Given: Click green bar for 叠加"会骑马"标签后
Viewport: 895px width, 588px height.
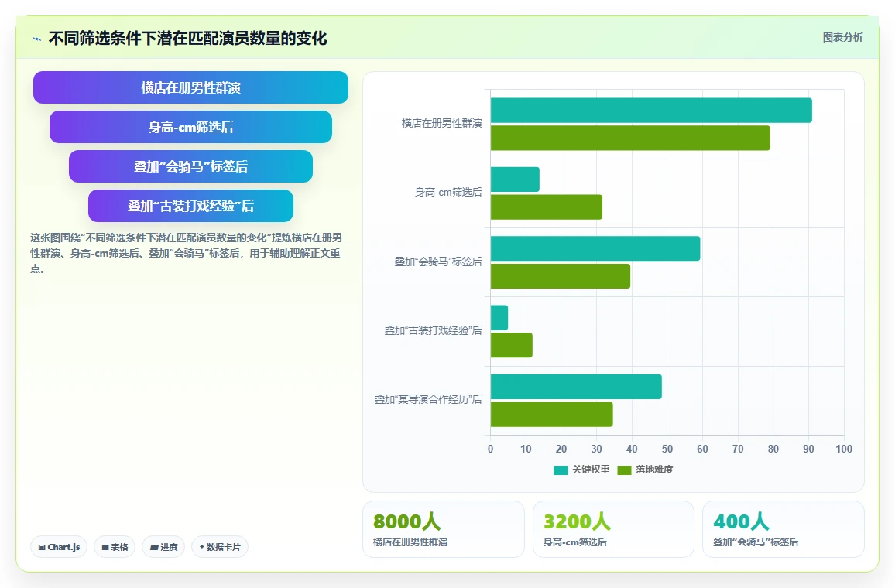Looking at the screenshot, I should coord(561,276).
